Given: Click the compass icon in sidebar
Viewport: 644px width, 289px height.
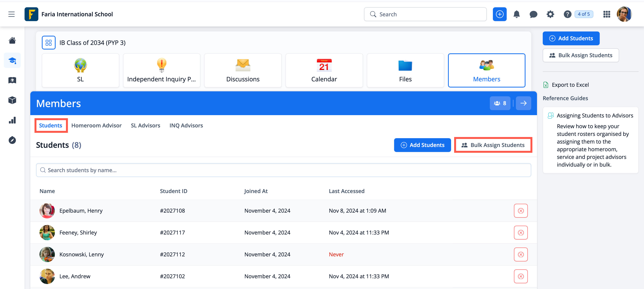Looking at the screenshot, I should point(12,140).
